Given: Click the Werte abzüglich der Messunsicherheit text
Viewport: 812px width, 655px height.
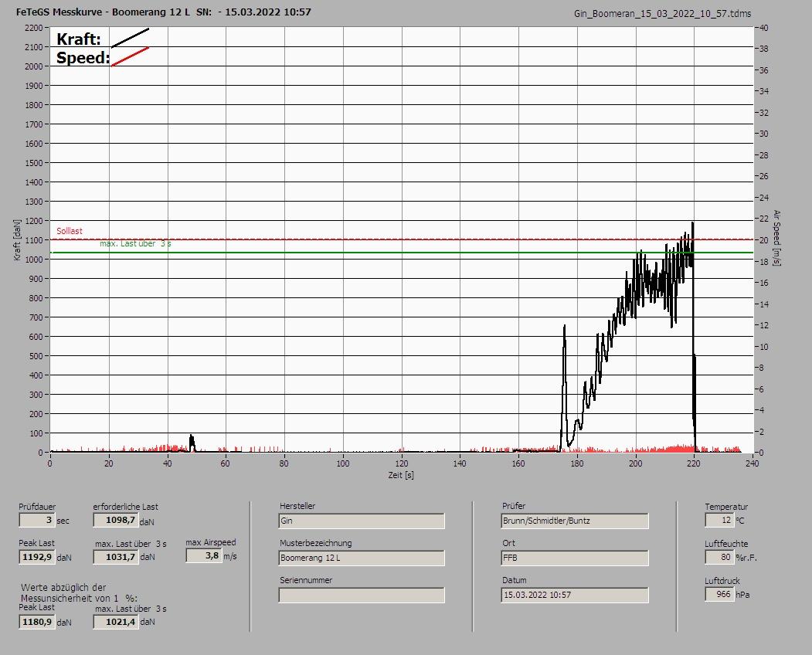Looking at the screenshot, I should pos(79,593).
